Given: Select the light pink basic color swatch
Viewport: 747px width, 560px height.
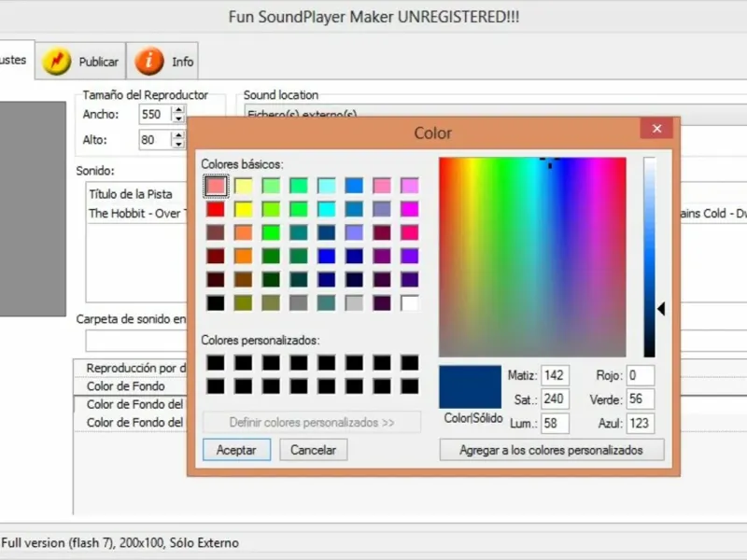Looking at the screenshot, I should [x=216, y=186].
